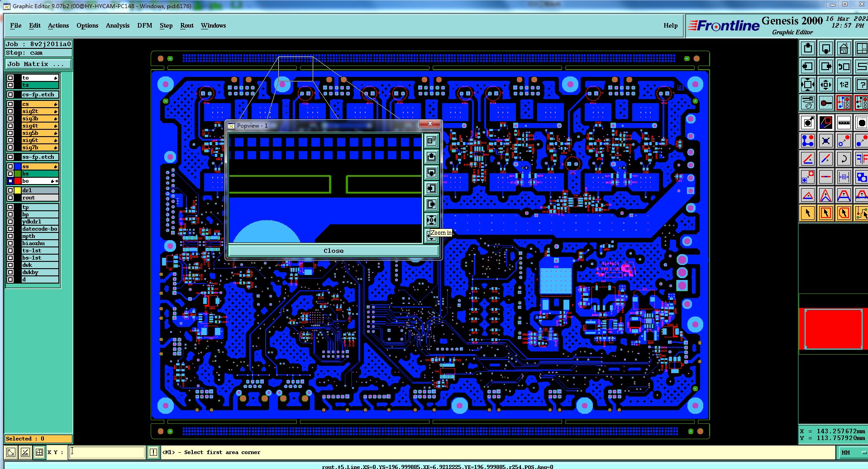
Task: Toggle the checkbox for layer ydkdrl
Action: point(10,222)
